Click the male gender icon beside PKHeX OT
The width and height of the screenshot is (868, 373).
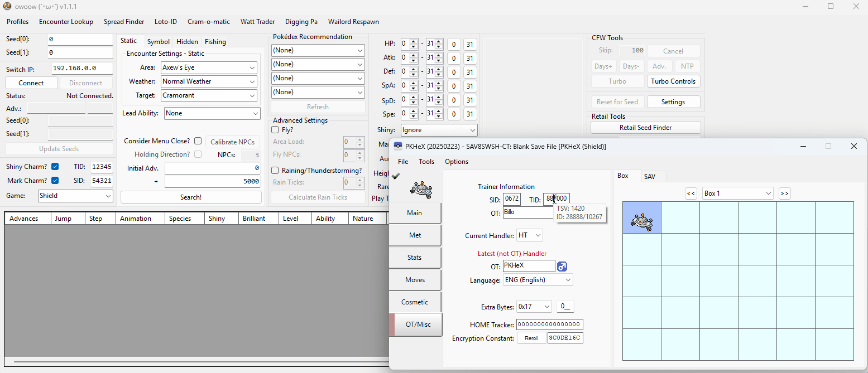[562, 267]
